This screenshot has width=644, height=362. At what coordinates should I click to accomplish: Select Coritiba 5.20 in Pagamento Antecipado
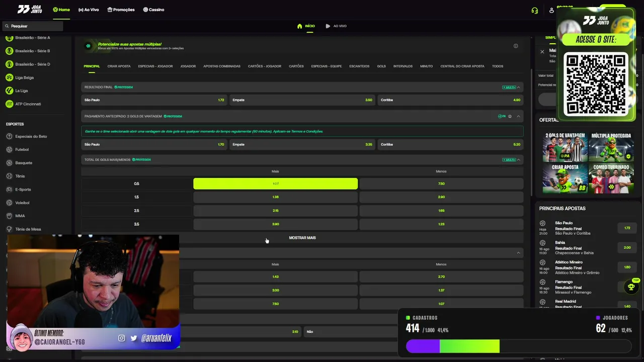point(450,144)
